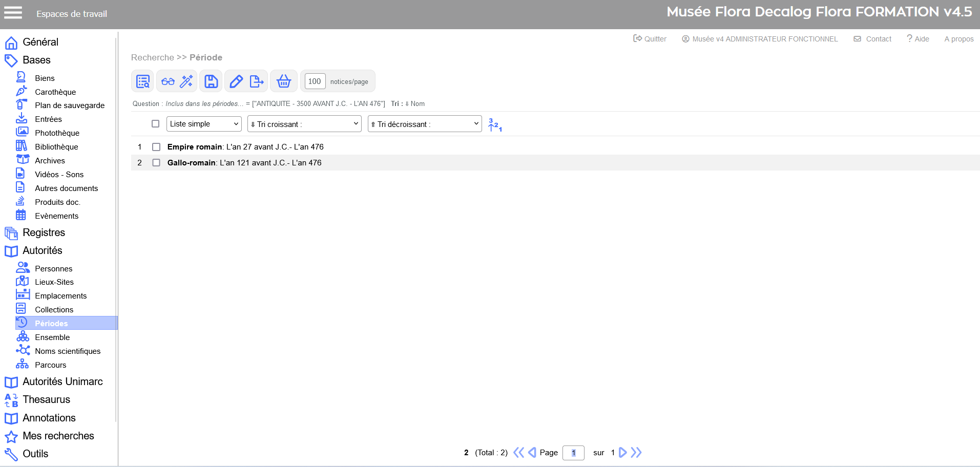Click the floppy disk save icon
The width and height of the screenshot is (980, 467).
pyautogui.click(x=211, y=81)
